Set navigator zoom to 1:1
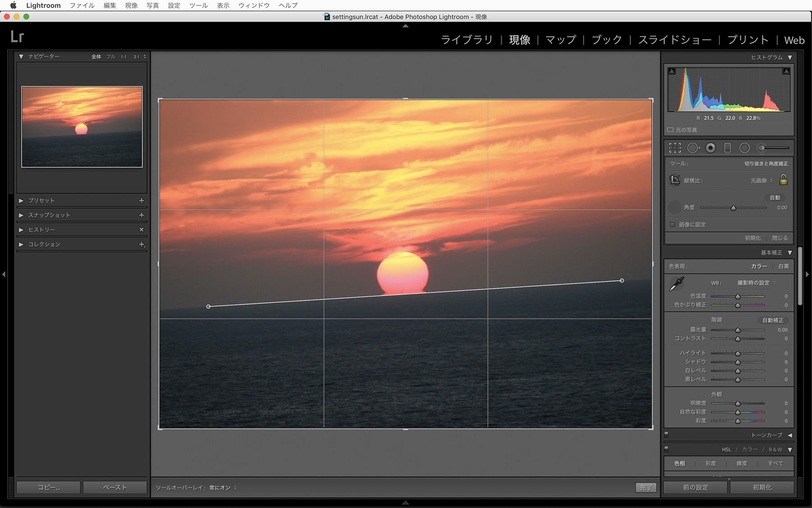Screen dimensions: 812x508 pyautogui.click(x=124, y=57)
